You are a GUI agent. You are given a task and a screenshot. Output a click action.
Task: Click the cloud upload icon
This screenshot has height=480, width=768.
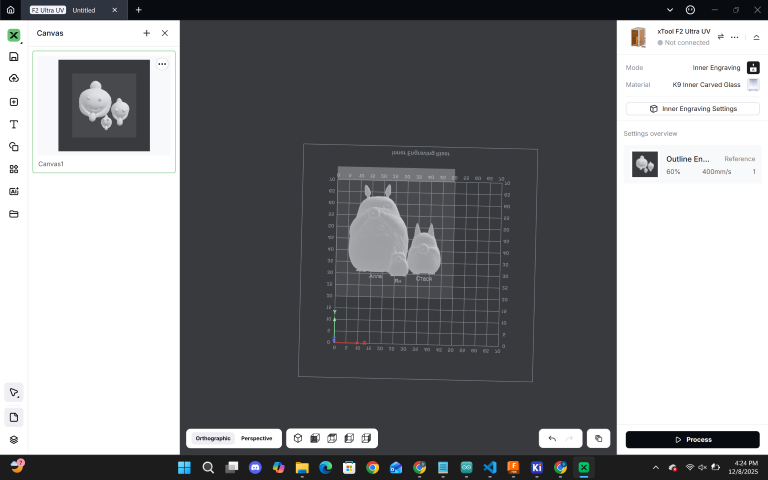click(14, 78)
